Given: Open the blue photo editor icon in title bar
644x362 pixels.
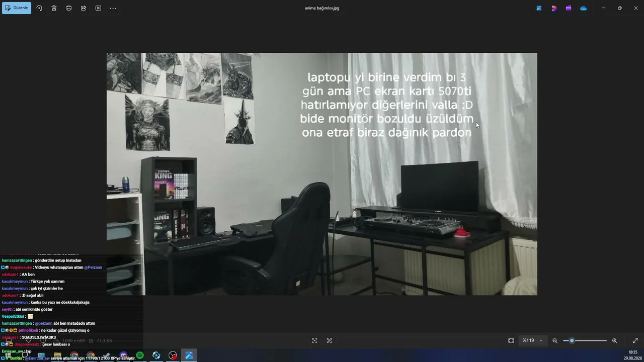Looking at the screenshot, I should 539,8.
